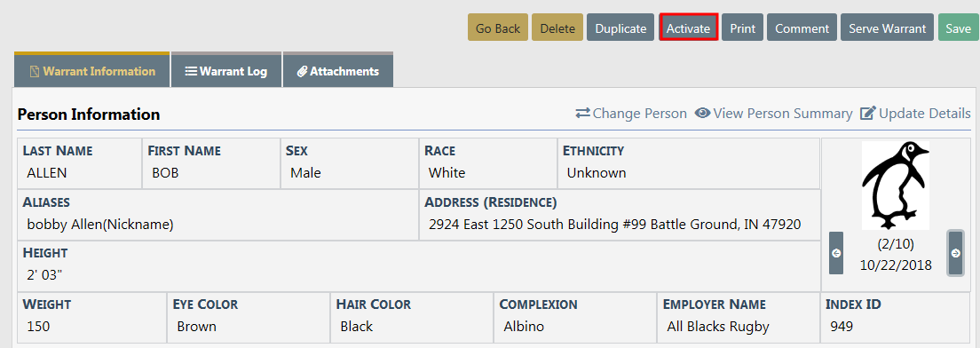Activate the warrant with Activate button
The height and width of the screenshot is (348, 980).
(x=688, y=28)
